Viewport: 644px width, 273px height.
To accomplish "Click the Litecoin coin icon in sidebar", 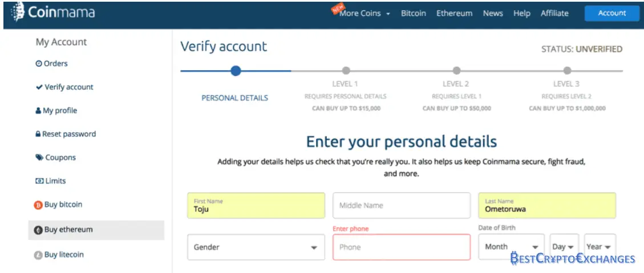I will [x=38, y=255].
